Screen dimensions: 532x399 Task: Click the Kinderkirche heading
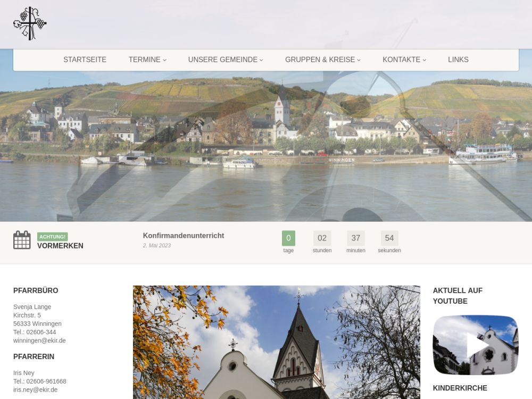click(x=460, y=388)
